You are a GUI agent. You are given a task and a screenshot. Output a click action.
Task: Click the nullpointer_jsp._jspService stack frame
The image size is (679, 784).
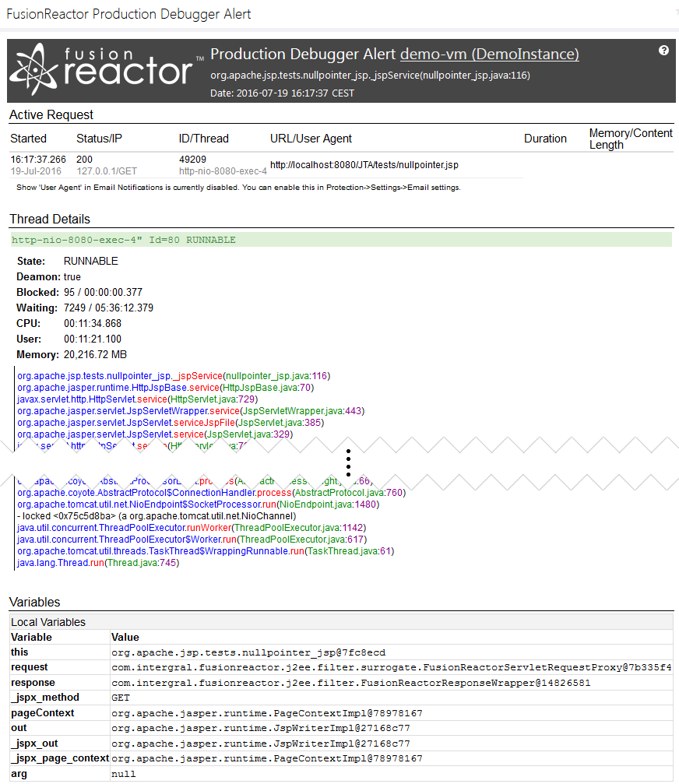[x=174, y=376]
